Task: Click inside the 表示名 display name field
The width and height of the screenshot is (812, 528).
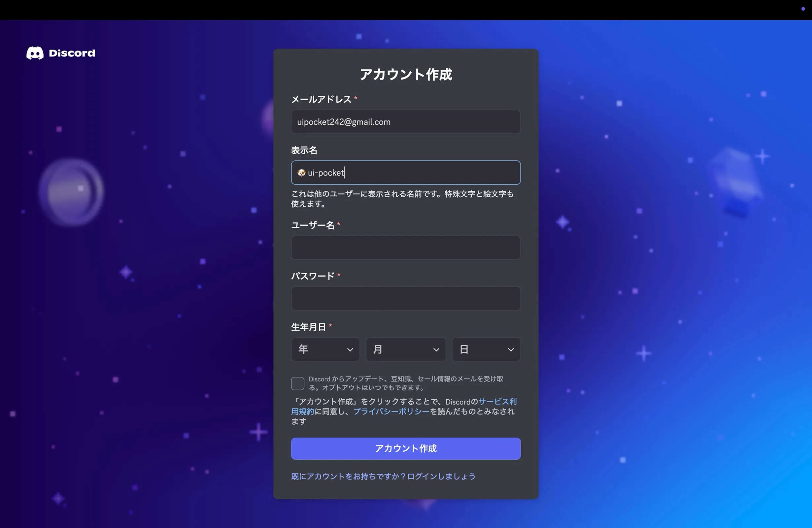Action: (406, 173)
